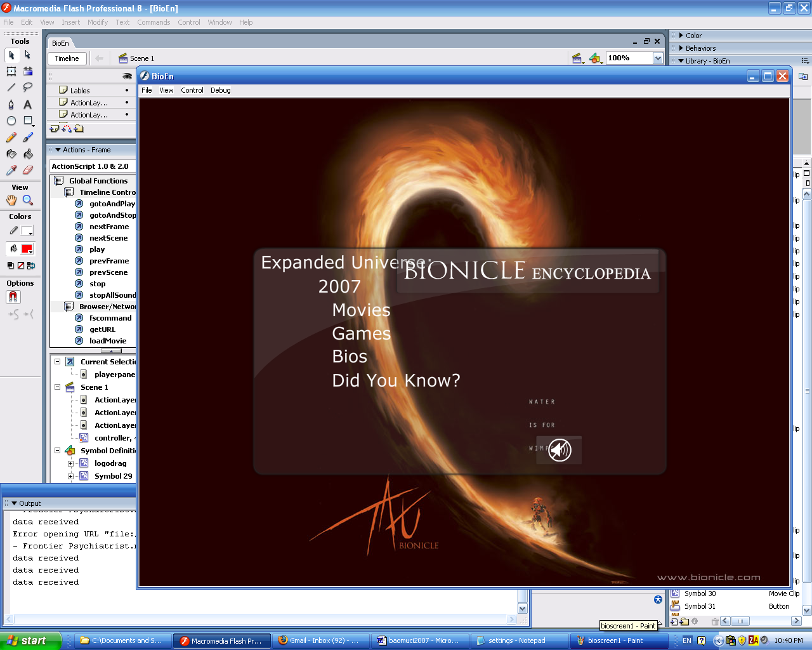
Task: Toggle visibility of all layers with eye icon
Action: click(x=127, y=77)
